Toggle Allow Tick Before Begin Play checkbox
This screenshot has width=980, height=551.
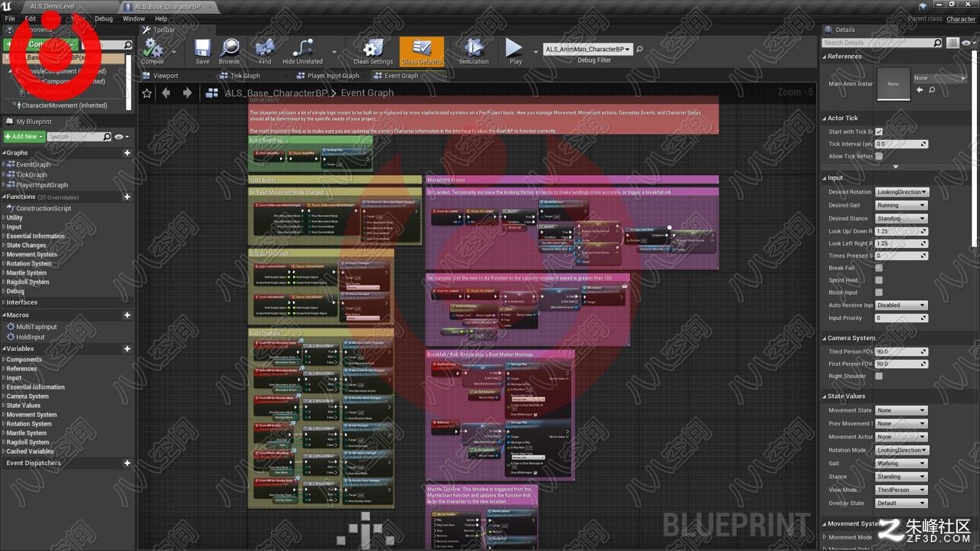click(x=879, y=156)
